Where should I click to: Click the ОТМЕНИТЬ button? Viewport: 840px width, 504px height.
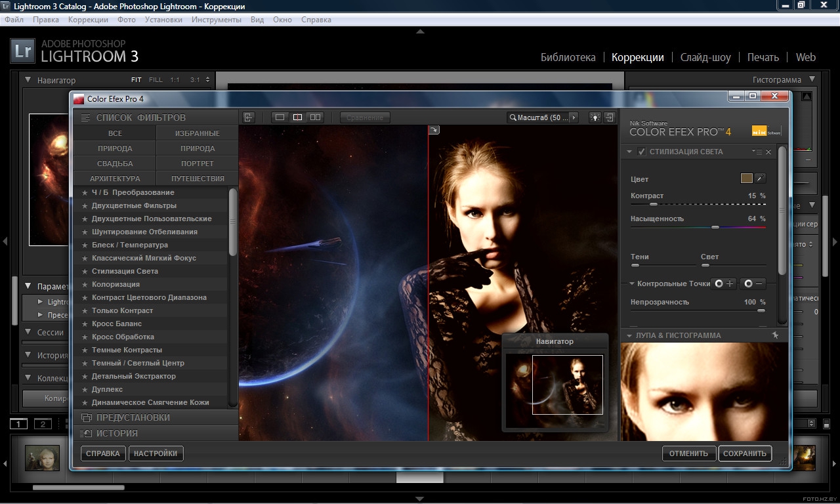coord(688,453)
